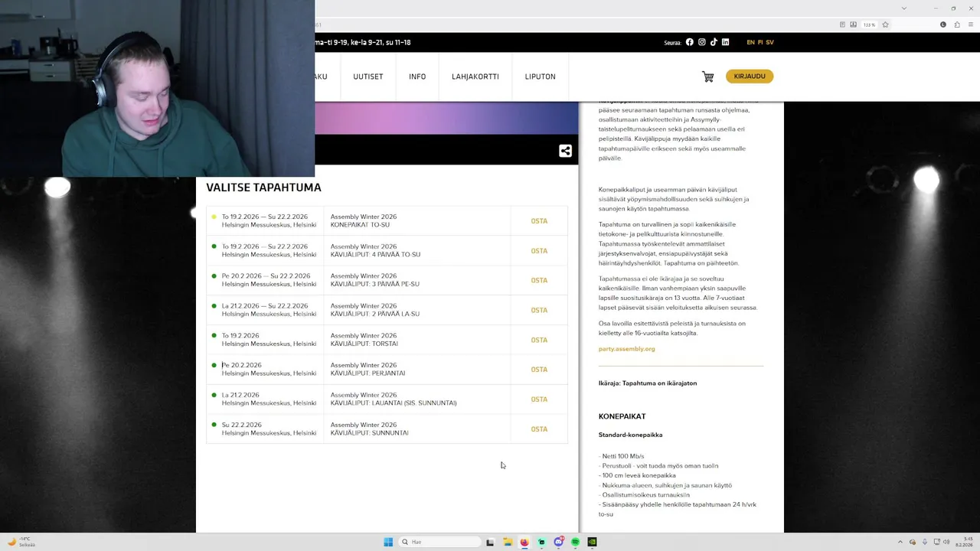Click OSTA for 2 PÄIVÄÄ LA-SU tickets
The height and width of the screenshot is (551, 980).
coord(539,310)
